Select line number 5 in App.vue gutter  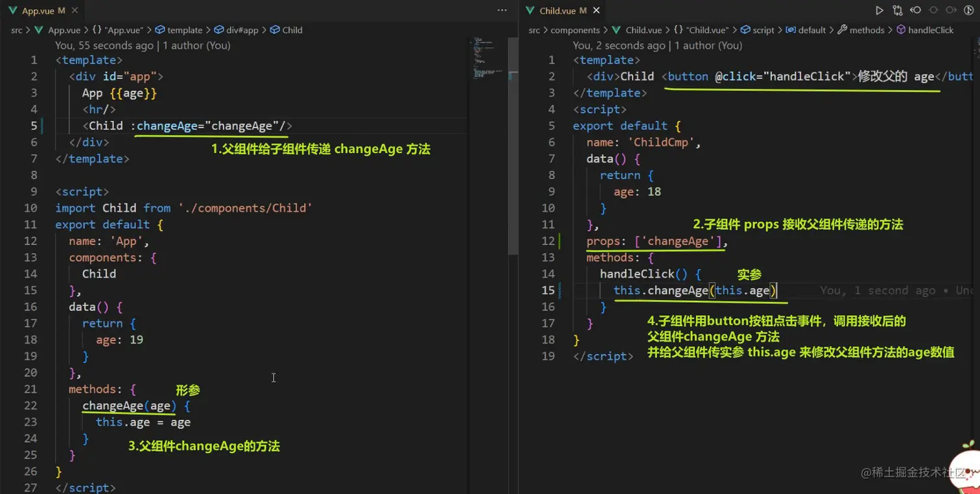tap(34, 126)
